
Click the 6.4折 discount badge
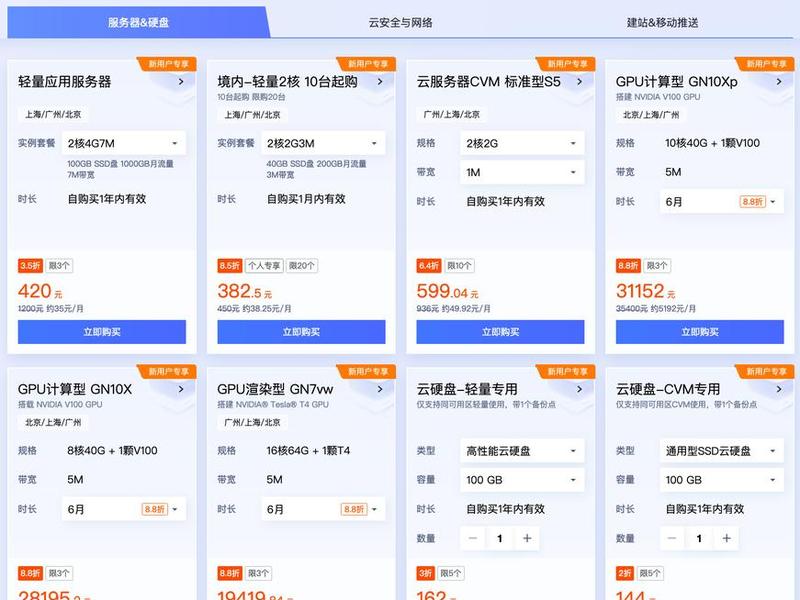point(429,266)
